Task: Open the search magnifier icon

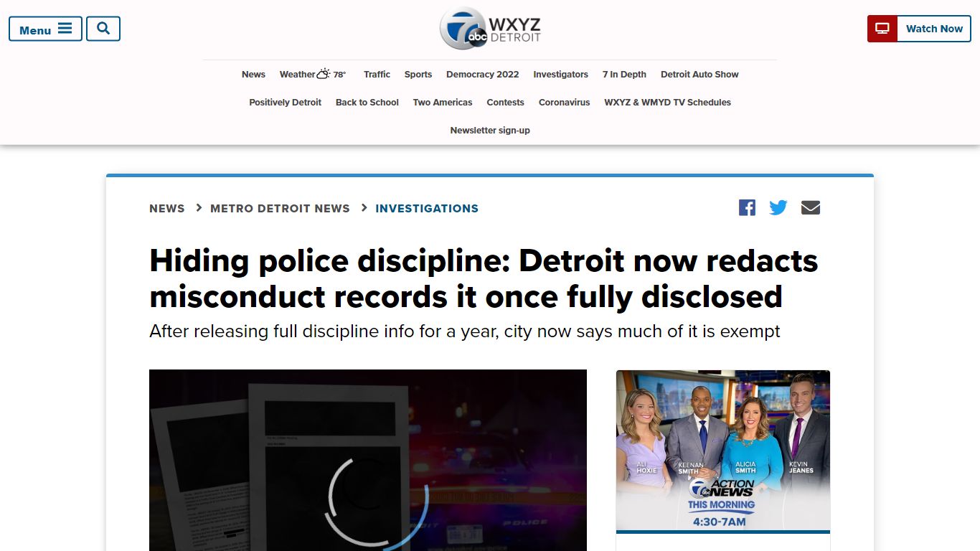Action: click(x=103, y=29)
